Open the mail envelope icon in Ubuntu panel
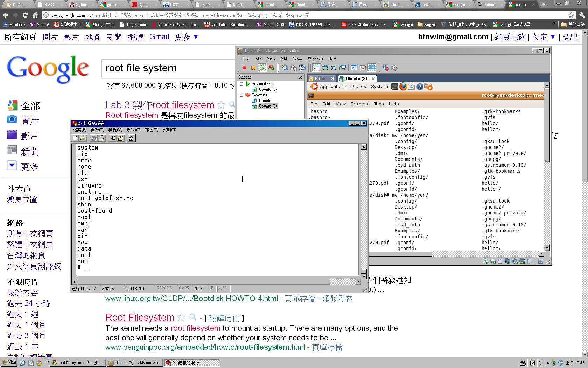 coord(412,87)
